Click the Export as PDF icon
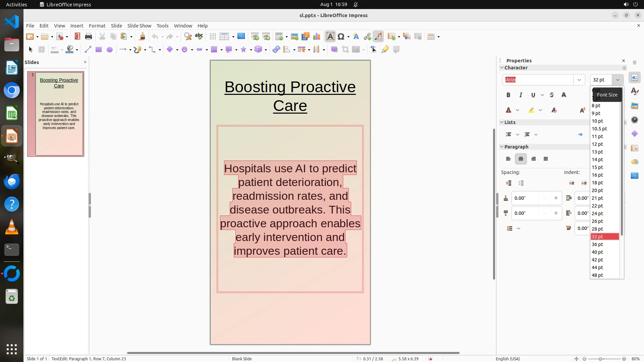 point(77,37)
